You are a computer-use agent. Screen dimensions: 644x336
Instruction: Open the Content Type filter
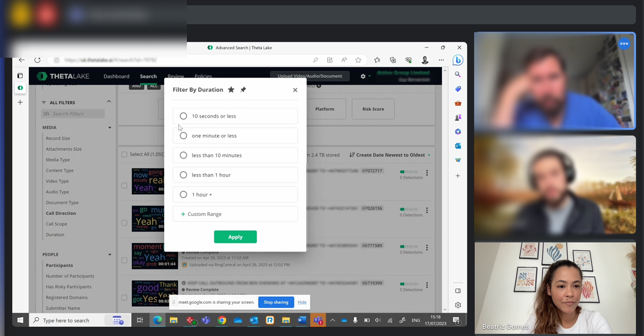point(60,170)
